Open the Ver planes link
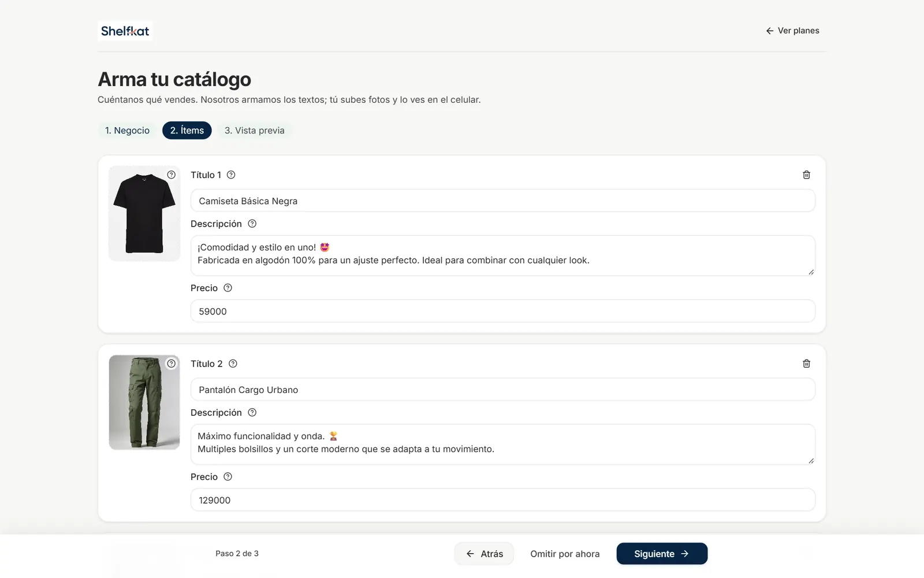This screenshot has height=578, width=924. pos(792,31)
